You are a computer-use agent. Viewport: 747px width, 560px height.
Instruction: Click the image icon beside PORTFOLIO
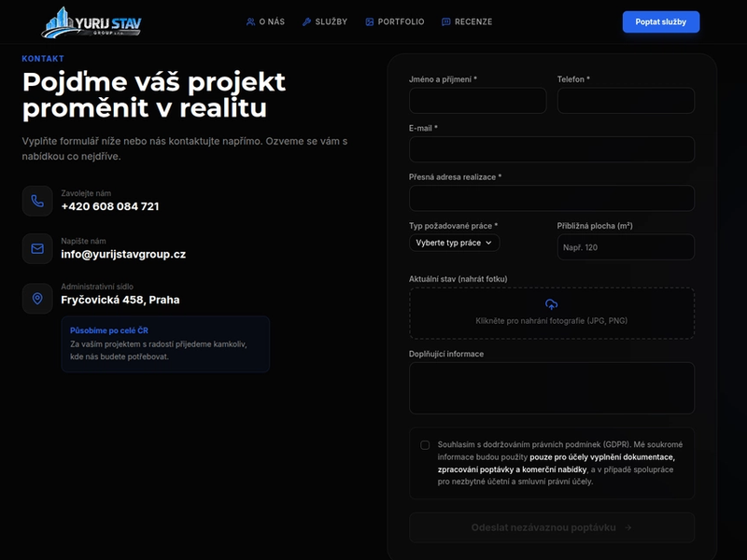369,21
